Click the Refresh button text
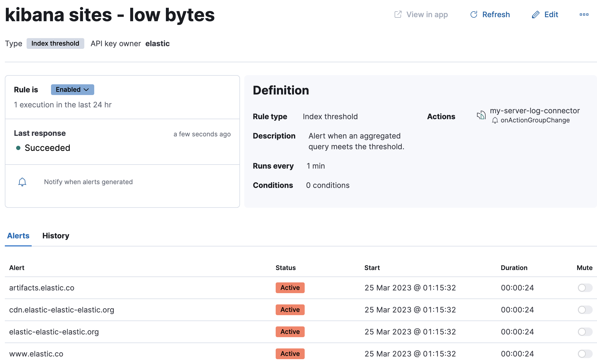The height and width of the screenshot is (364, 597). 496,14
